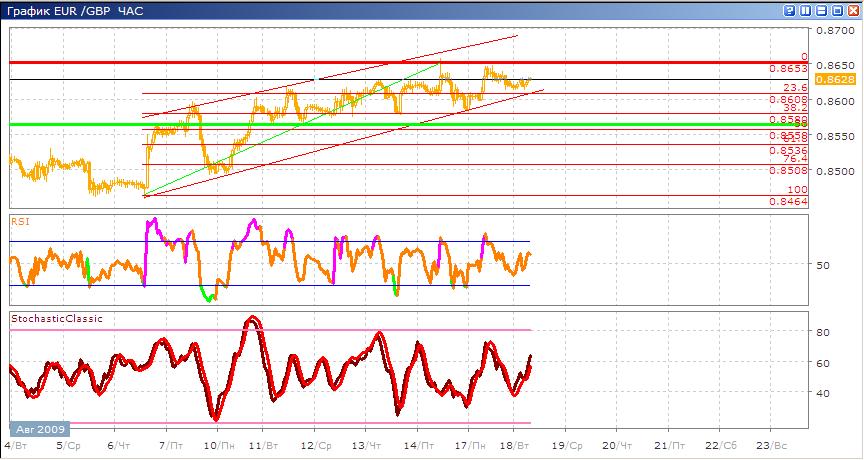Click the horizontal tile window icon
The height and width of the screenshot is (460, 864).
click(x=820, y=10)
